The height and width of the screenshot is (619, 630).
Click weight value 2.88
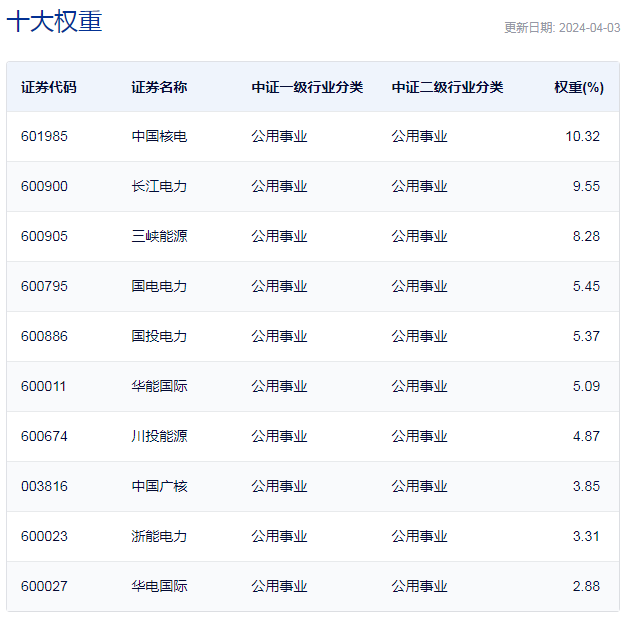(x=586, y=586)
